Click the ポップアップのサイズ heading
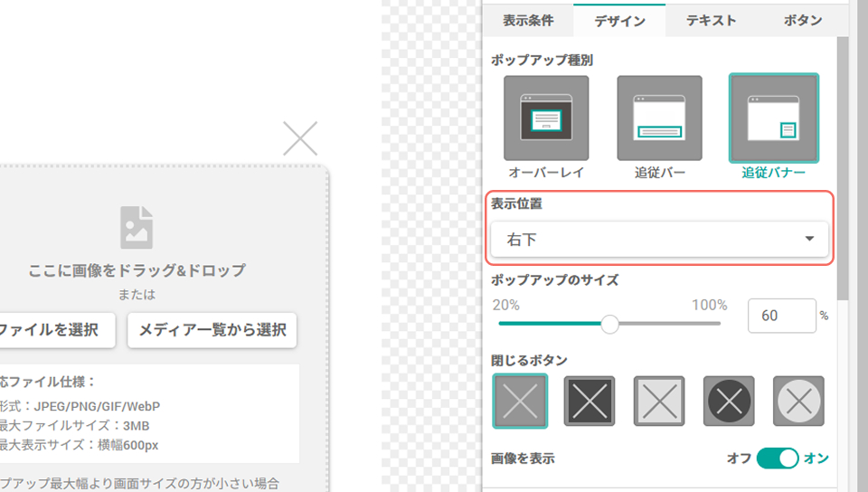Image resolution: width=868 pixels, height=492 pixels. pos(554,280)
